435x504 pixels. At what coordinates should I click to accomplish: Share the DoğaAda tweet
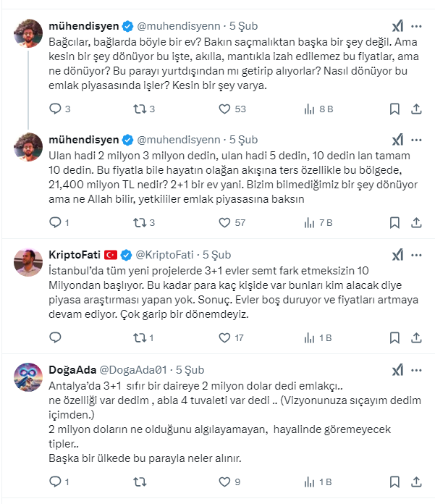416,480
